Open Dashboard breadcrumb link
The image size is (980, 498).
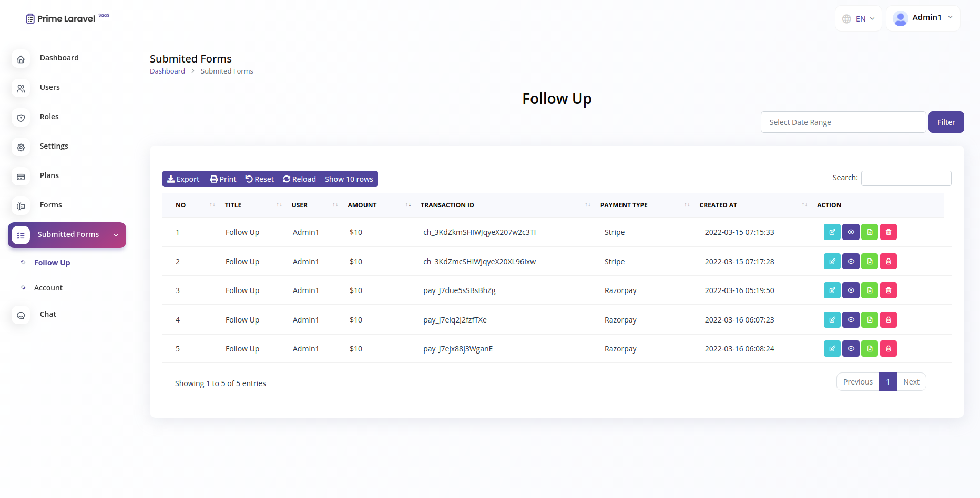coord(167,70)
